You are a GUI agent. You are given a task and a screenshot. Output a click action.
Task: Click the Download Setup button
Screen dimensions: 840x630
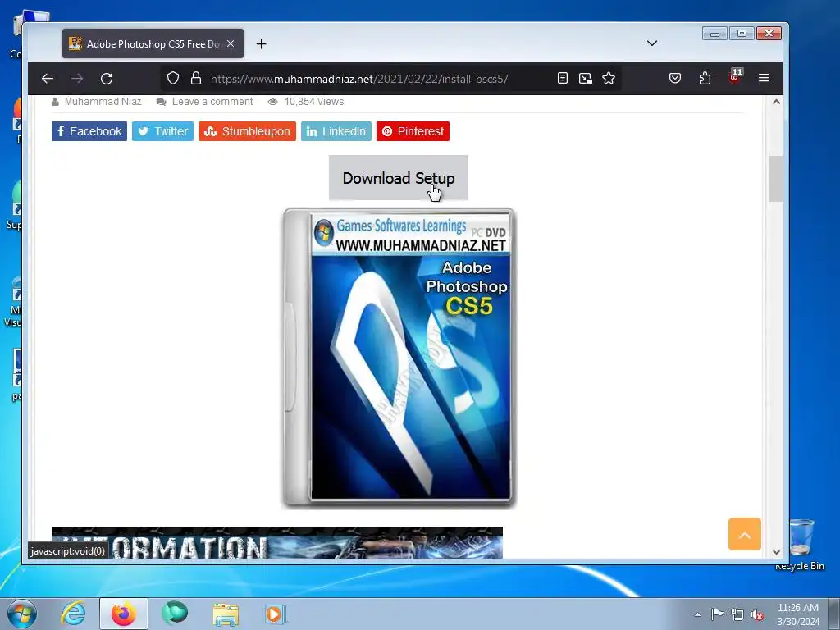click(x=399, y=178)
